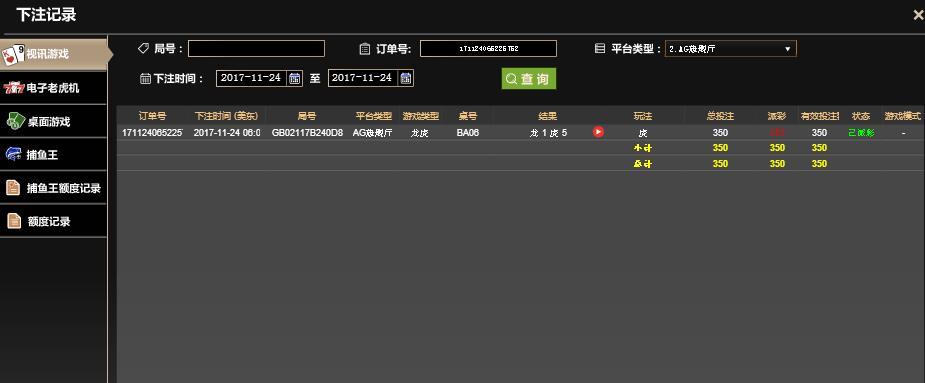Click the end date 2017-11-24 field
925x383 pixels.
[x=363, y=78]
